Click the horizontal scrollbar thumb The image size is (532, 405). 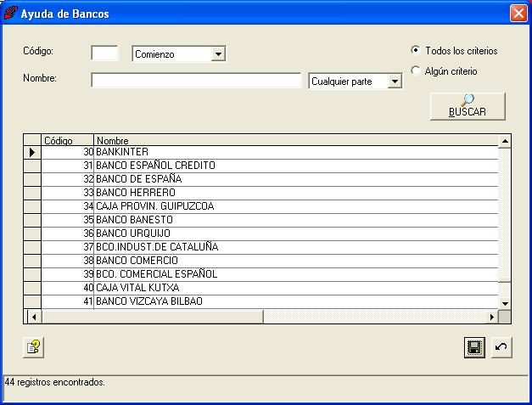click(152, 317)
